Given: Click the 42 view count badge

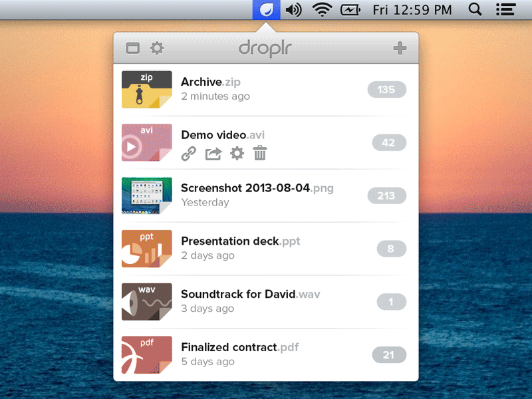Looking at the screenshot, I should click(389, 142).
